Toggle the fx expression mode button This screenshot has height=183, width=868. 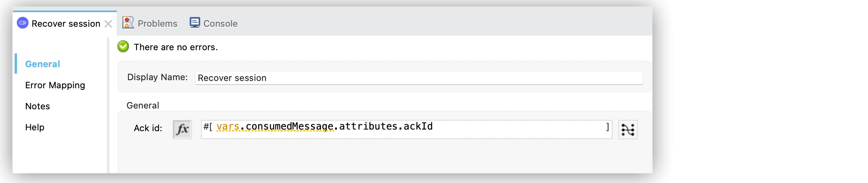click(182, 130)
